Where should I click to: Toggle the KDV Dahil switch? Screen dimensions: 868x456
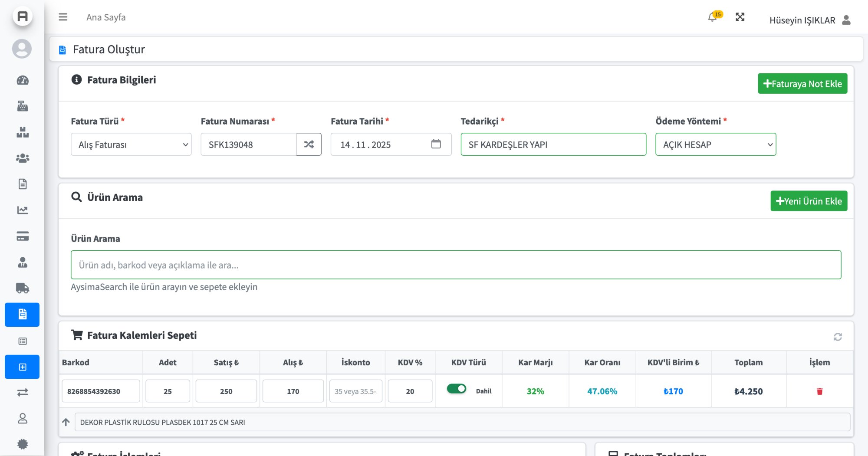[x=457, y=389]
